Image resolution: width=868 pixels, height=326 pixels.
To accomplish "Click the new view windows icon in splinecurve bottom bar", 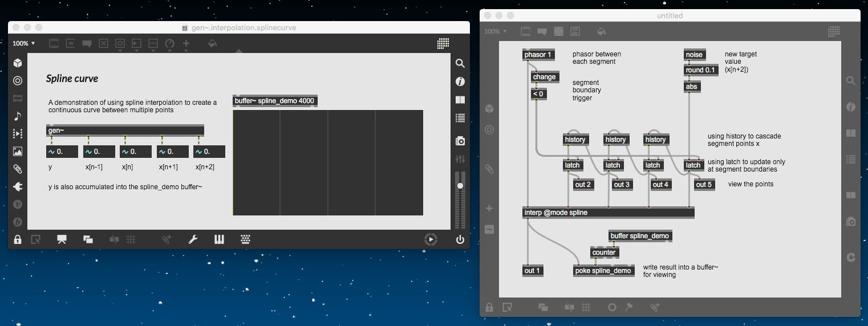I will (x=88, y=239).
